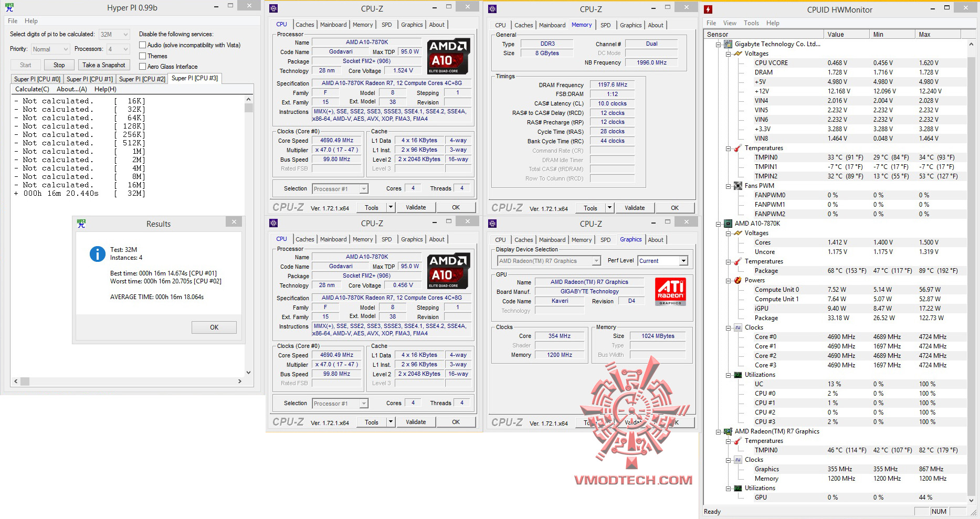Click the Clocks icon under AMD Radeon R7 Graphics
The image size is (980, 519).
pos(737,460)
